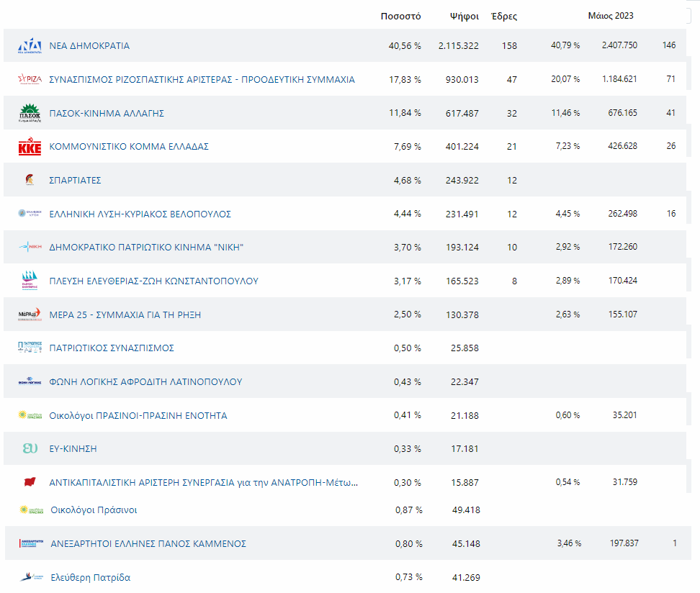This screenshot has width=700, height=593.
Task: Click the Ποσοστό column header
Action: tap(400, 17)
